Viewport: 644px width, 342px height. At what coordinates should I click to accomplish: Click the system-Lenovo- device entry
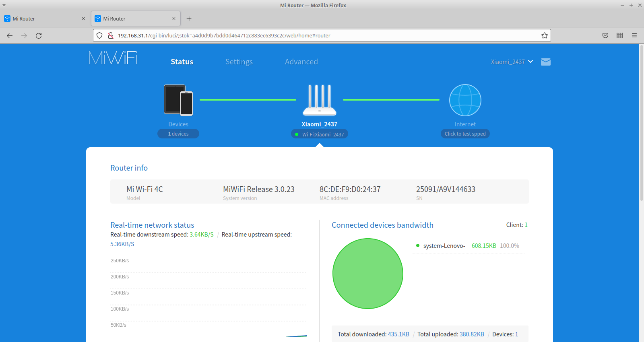coord(444,246)
